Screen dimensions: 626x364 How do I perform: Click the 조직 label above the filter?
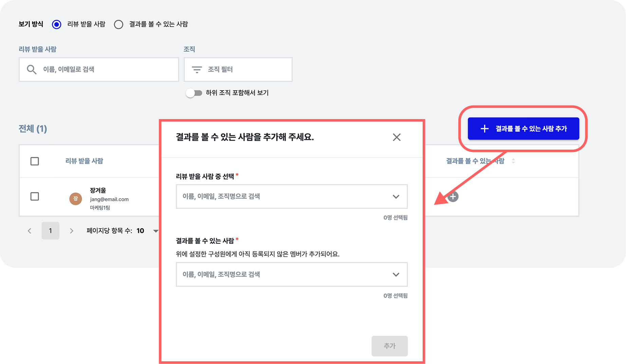tap(189, 49)
